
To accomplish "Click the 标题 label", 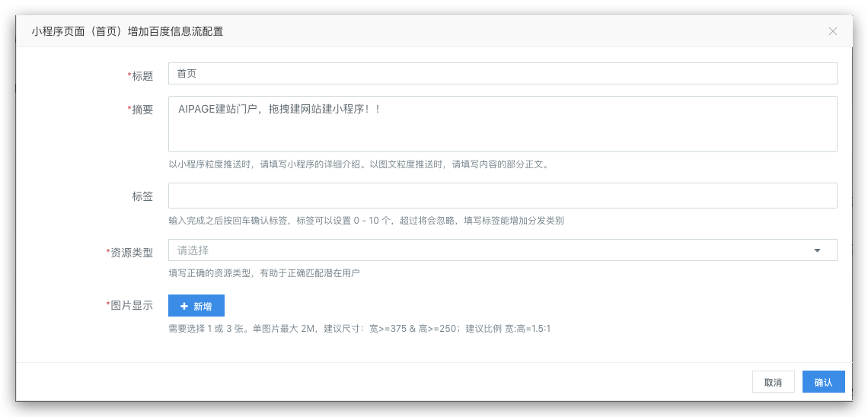I will (141, 76).
